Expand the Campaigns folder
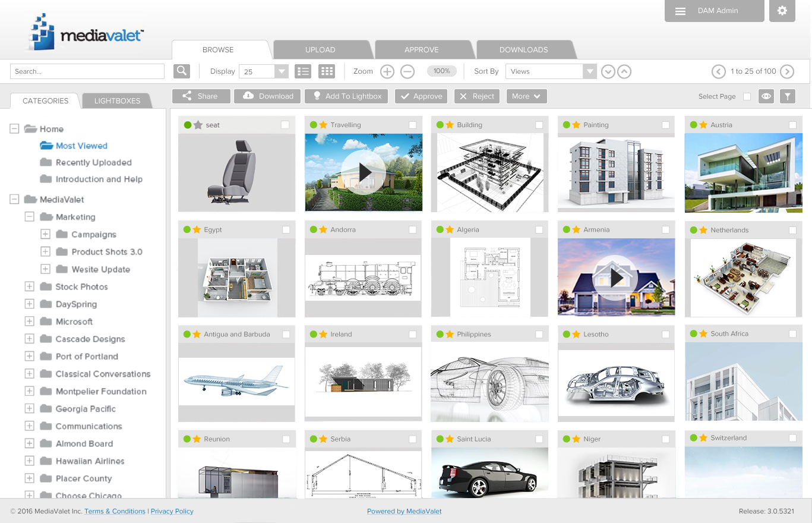The width and height of the screenshot is (812, 523). 45,234
